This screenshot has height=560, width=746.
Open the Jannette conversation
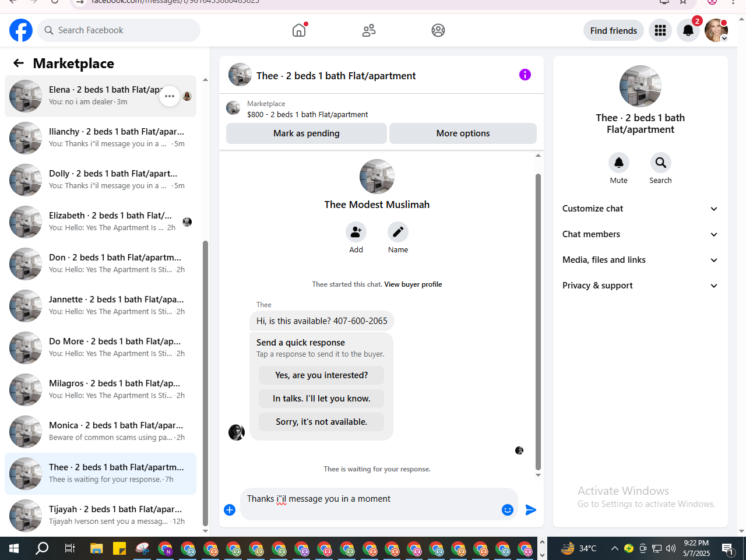[100, 306]
